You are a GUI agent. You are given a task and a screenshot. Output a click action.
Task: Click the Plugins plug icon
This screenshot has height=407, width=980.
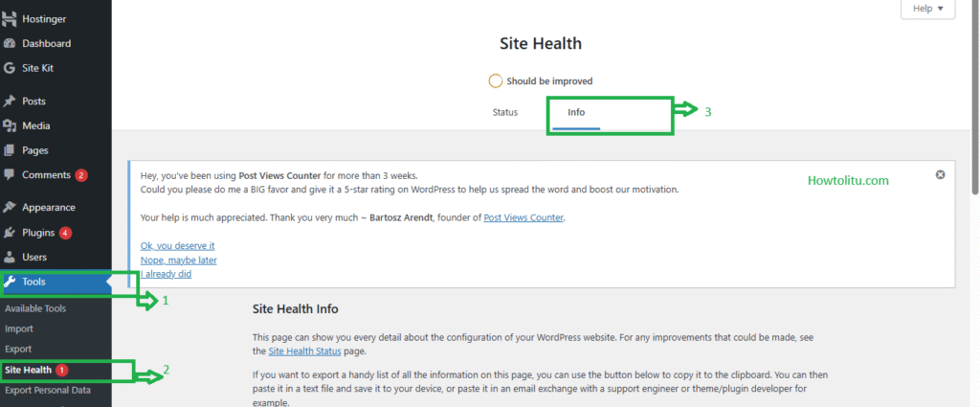pyautogui.click(x=10, y=233)
